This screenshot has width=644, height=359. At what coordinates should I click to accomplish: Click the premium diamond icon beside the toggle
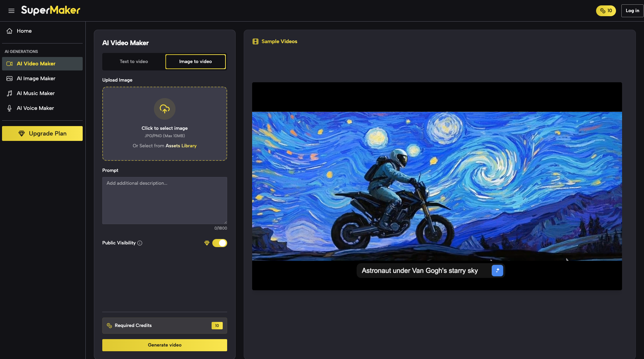[207, 243]
